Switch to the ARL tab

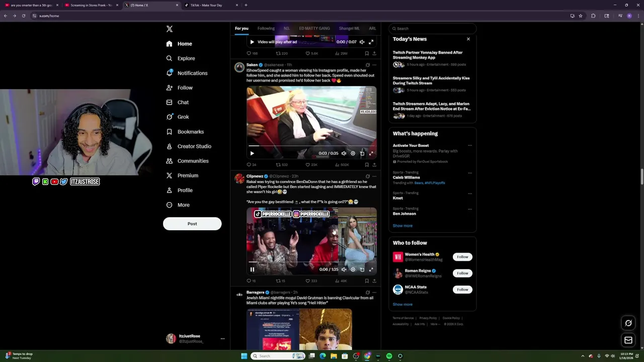[x=372, y=29]
